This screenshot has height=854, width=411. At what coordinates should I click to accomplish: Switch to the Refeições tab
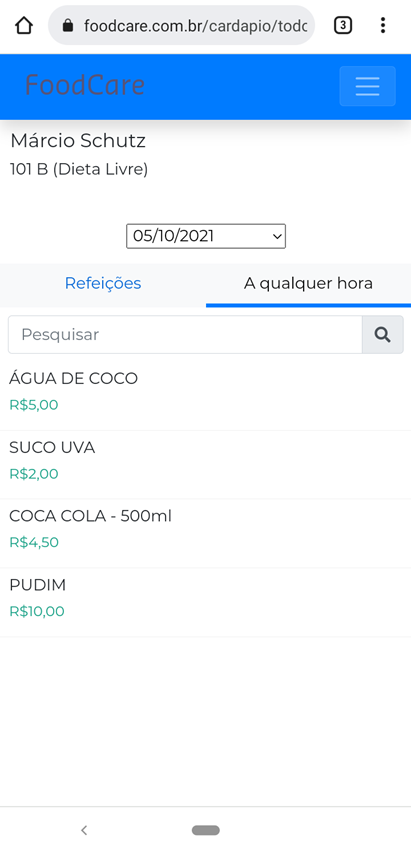(x=103, y=283)
